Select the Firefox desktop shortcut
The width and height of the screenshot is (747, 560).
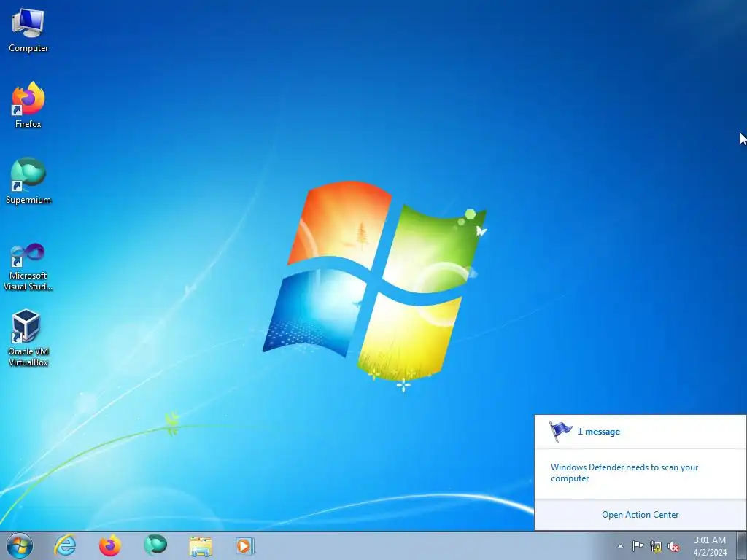click(28, 105)
